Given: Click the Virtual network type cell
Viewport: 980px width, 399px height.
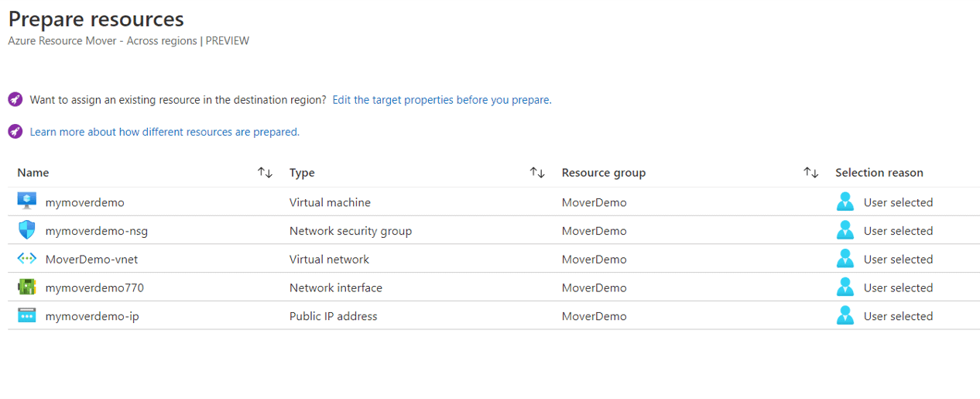Looking at the screenshot, I should click(329, 260).
